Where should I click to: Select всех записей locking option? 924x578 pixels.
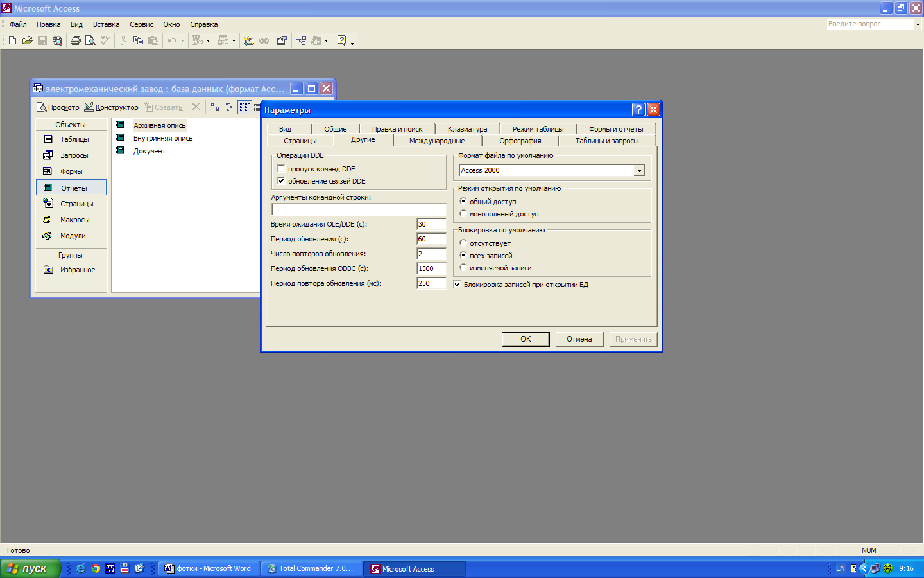[x=463, y=255]
